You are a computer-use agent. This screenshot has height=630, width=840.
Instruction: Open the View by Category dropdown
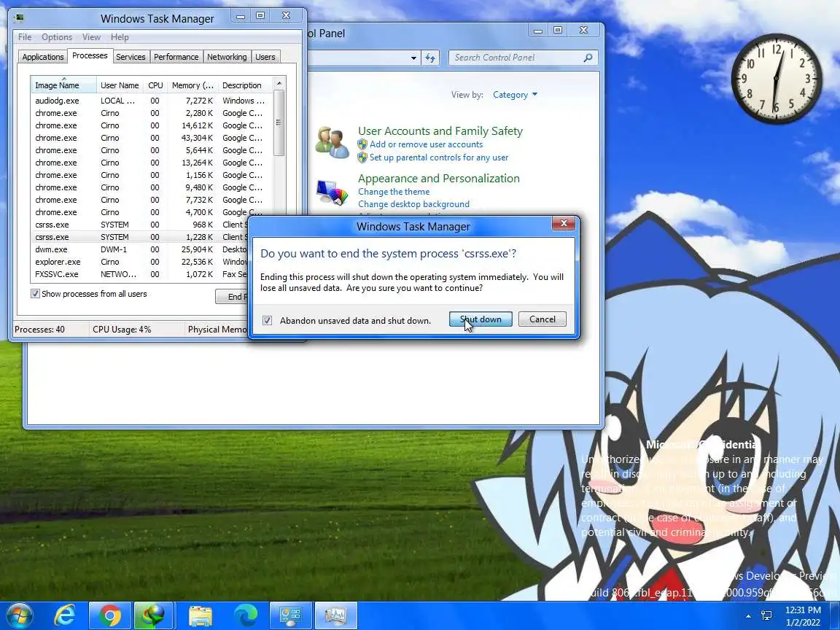[515, 95]
